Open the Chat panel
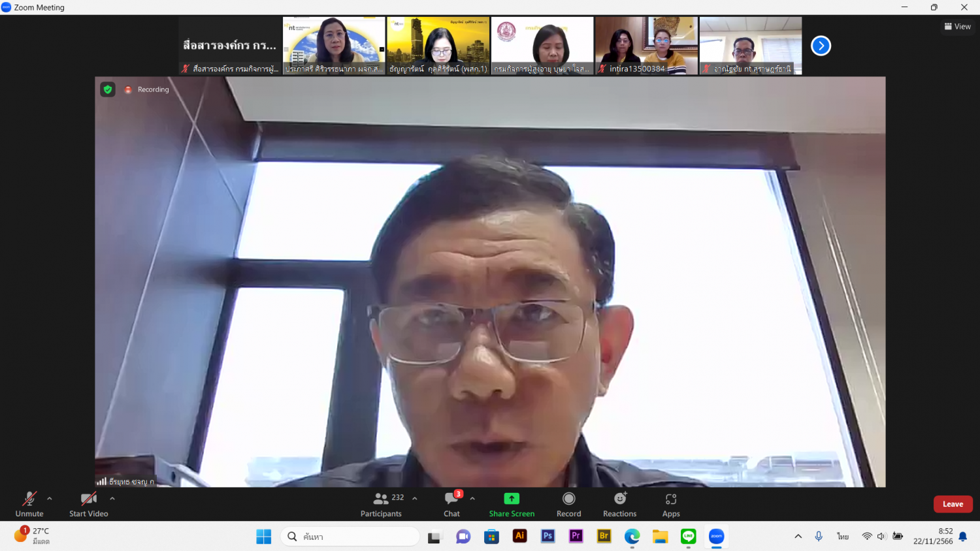 [x=452, y=504]
